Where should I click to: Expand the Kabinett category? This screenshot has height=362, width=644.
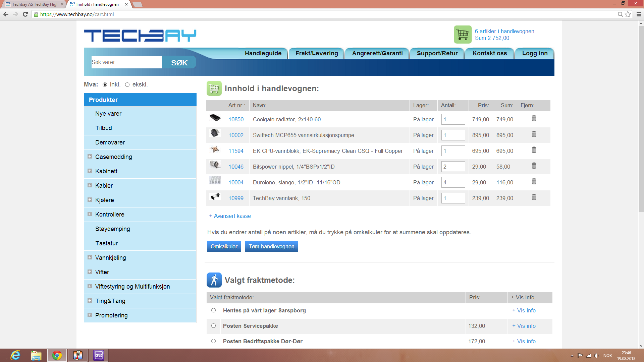pos(90,171)
